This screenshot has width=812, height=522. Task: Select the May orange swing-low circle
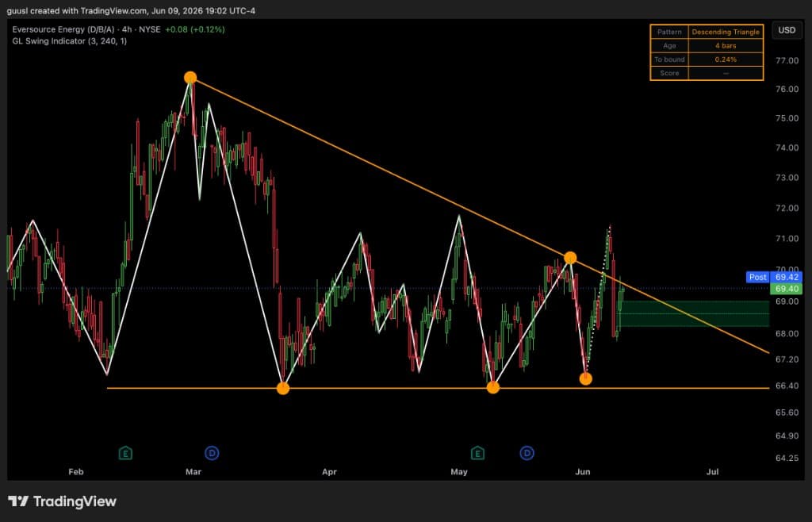[x=493, y=387]
